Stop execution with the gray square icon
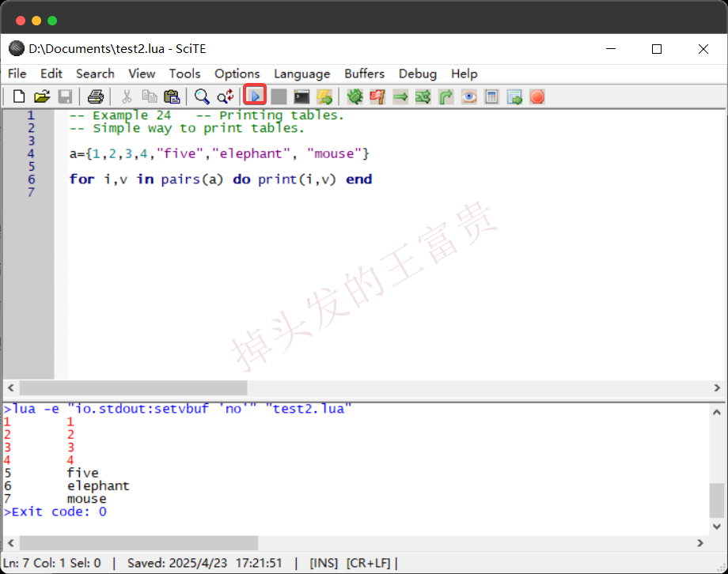Viewport: 728px width, 574px height. (x=279, y=96)
